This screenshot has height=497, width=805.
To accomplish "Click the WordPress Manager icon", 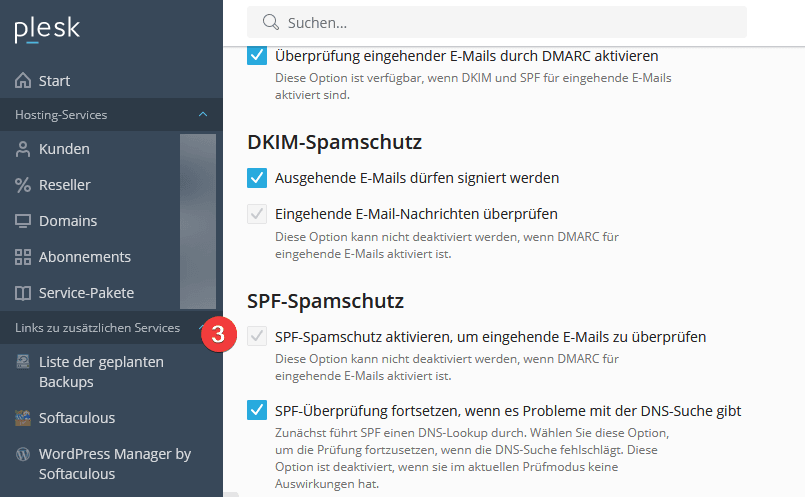I will (23, 454).
